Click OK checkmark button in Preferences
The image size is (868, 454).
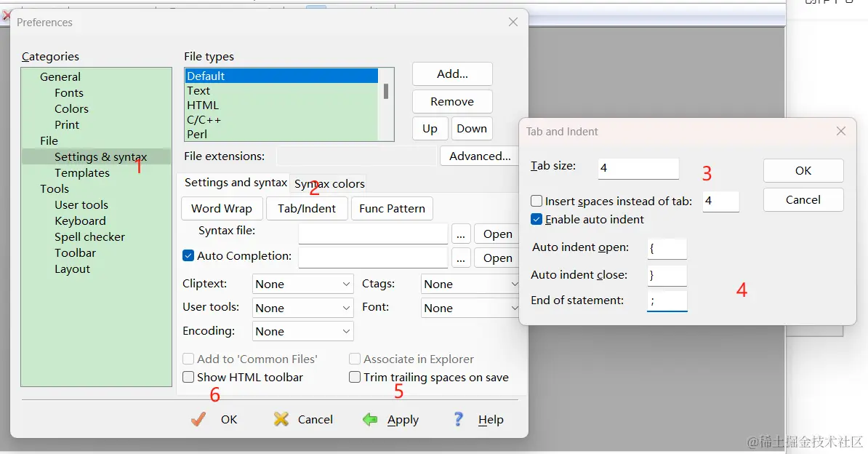tap(214, 419)
